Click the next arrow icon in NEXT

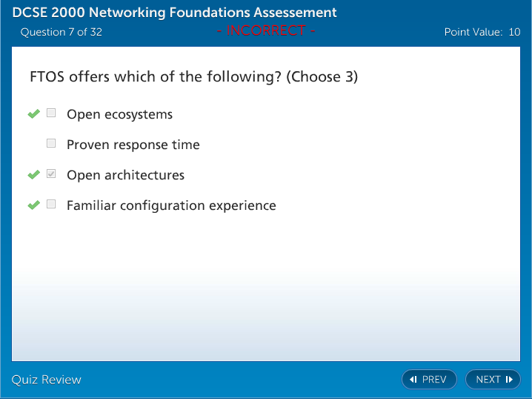[x=509, y=380]
